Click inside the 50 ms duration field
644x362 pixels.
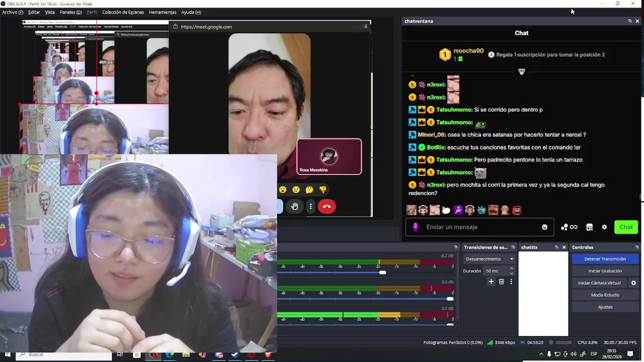(495, 271)
